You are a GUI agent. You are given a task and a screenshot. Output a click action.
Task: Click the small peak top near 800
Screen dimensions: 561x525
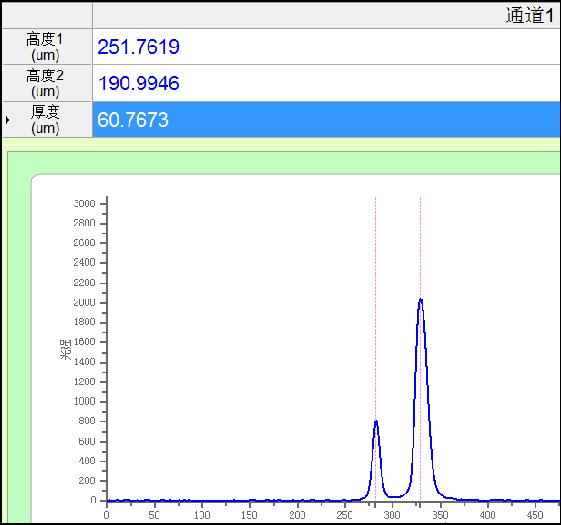[x=376, y=422]
